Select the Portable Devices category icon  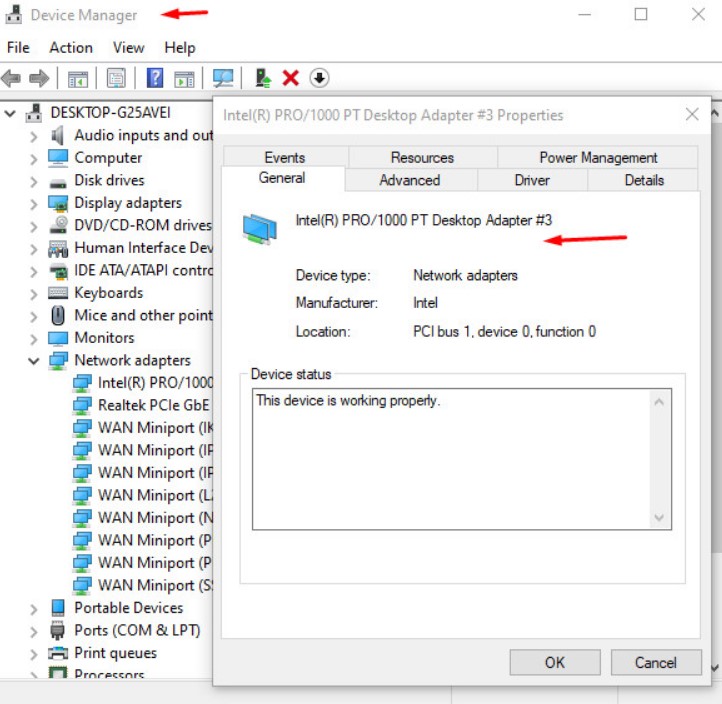click(x=58, y=608)
